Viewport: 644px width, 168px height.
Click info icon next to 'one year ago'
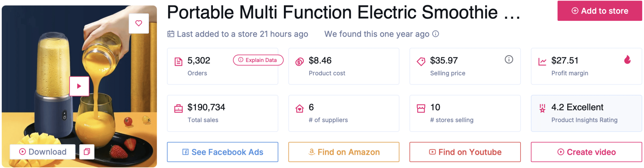click(x=436, y=34)
